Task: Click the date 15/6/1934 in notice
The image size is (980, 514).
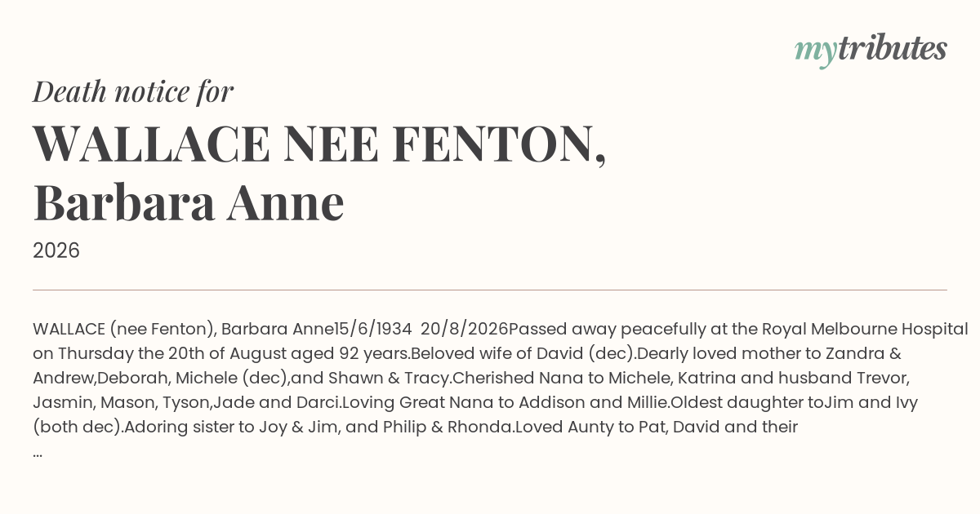Action: tap(373, 330)
